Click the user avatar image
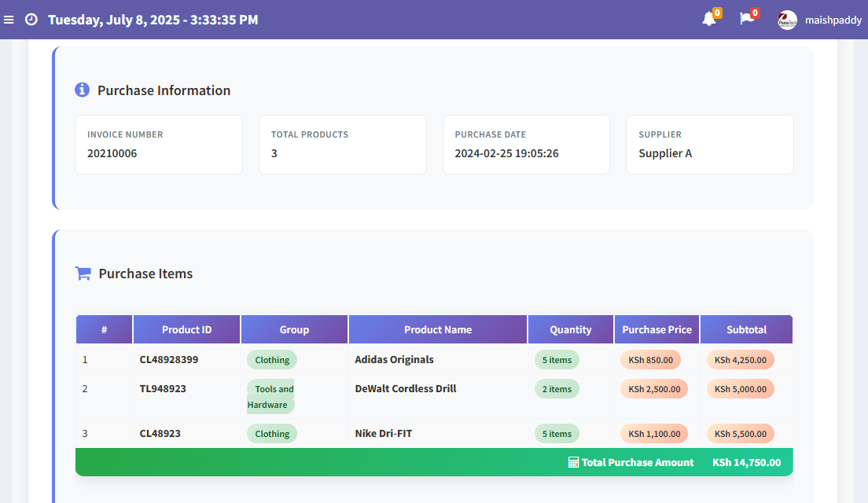This screenshot has height=503, width=868. 787,20
